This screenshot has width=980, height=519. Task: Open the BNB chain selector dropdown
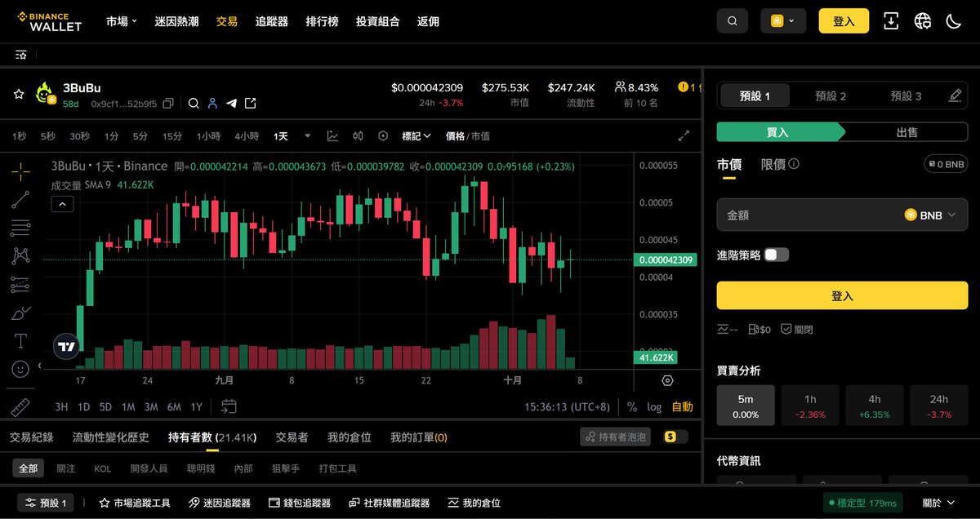[783, 21]
